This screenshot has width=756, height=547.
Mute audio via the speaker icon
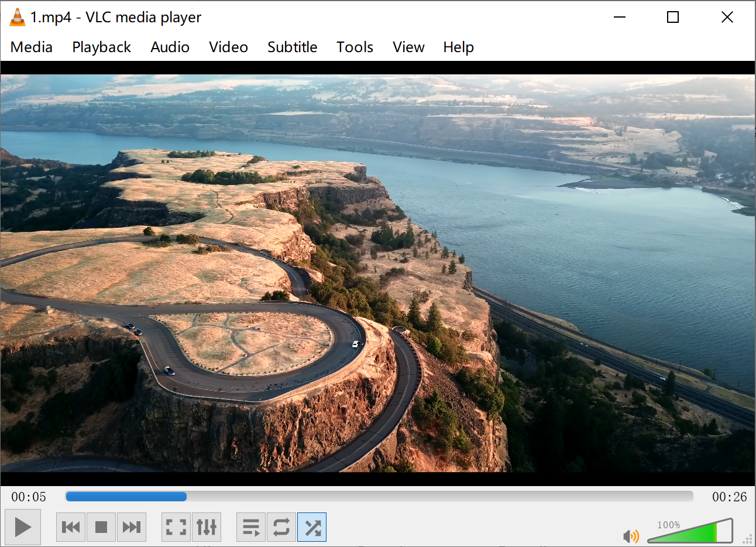click(x=631, y=536)
